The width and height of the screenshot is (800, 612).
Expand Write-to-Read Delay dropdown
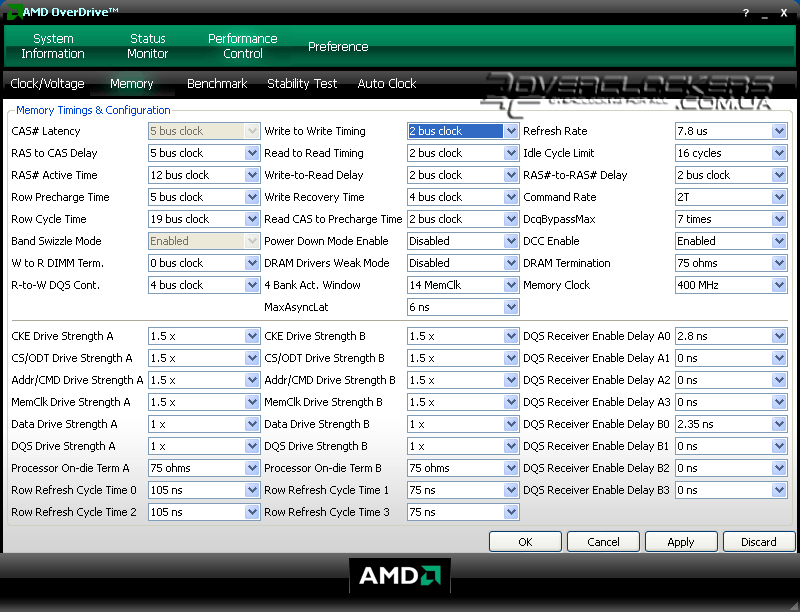(x=511, y=175)
